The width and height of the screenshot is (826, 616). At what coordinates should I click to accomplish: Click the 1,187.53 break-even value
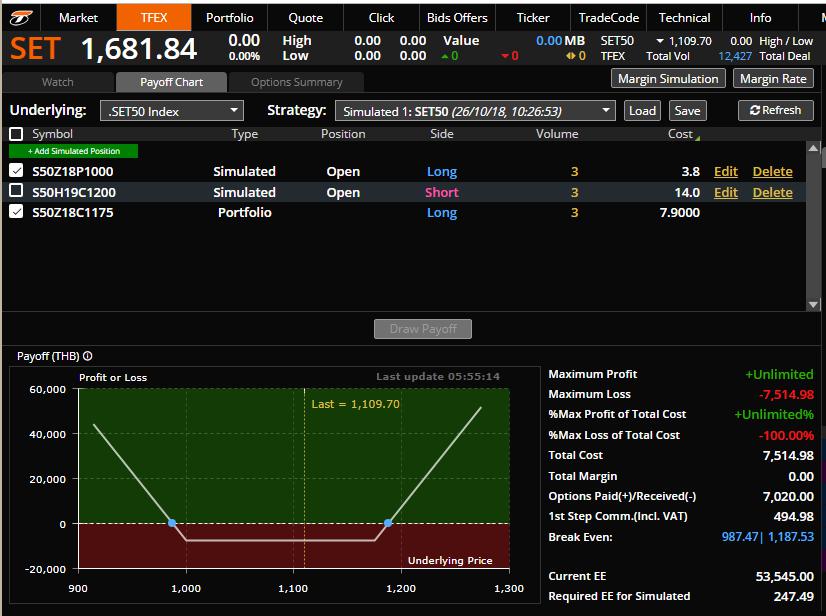(x=791, y=537)
